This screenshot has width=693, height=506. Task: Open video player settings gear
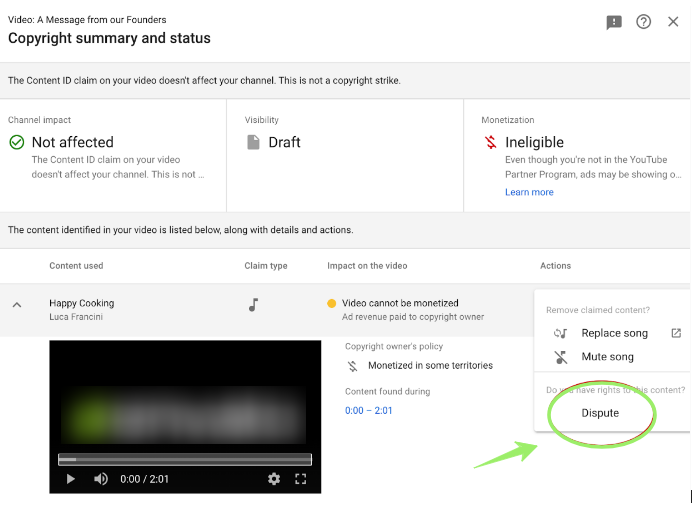pyautogui.click(x=274, y=479)
